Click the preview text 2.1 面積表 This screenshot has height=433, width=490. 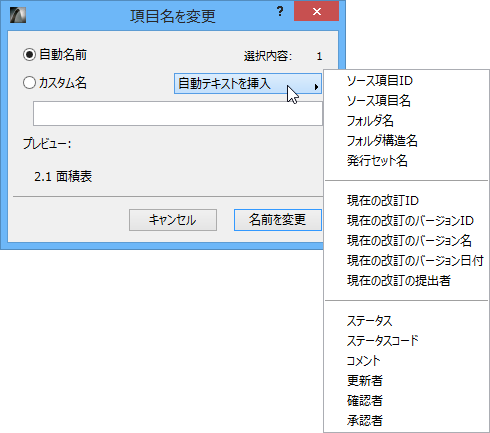(63, 176)
